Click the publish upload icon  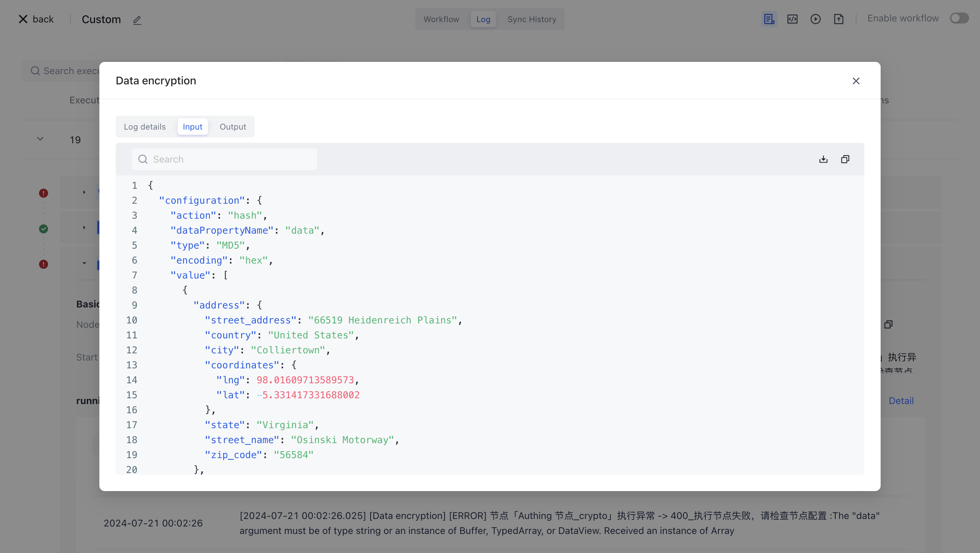(x=838, y=19)
